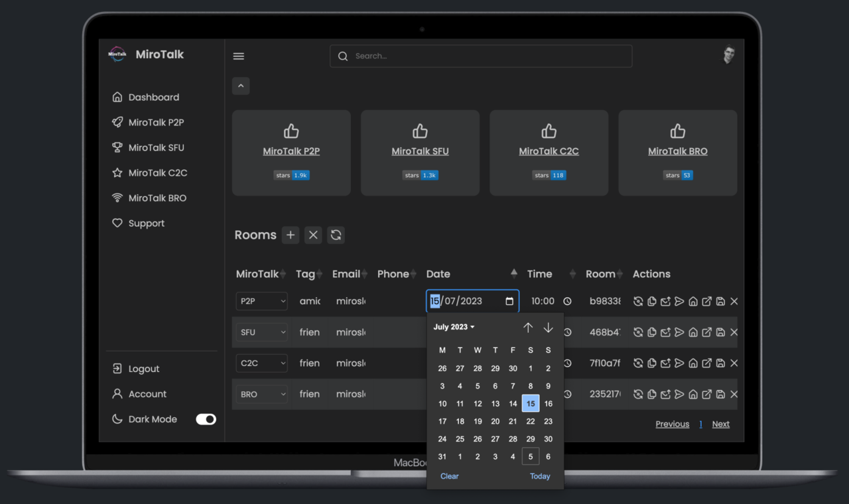Follow the MiroTalk BRO card title link
Image resolution: width=849 pixels, height=504 pixels.
(x=677, y=151)
